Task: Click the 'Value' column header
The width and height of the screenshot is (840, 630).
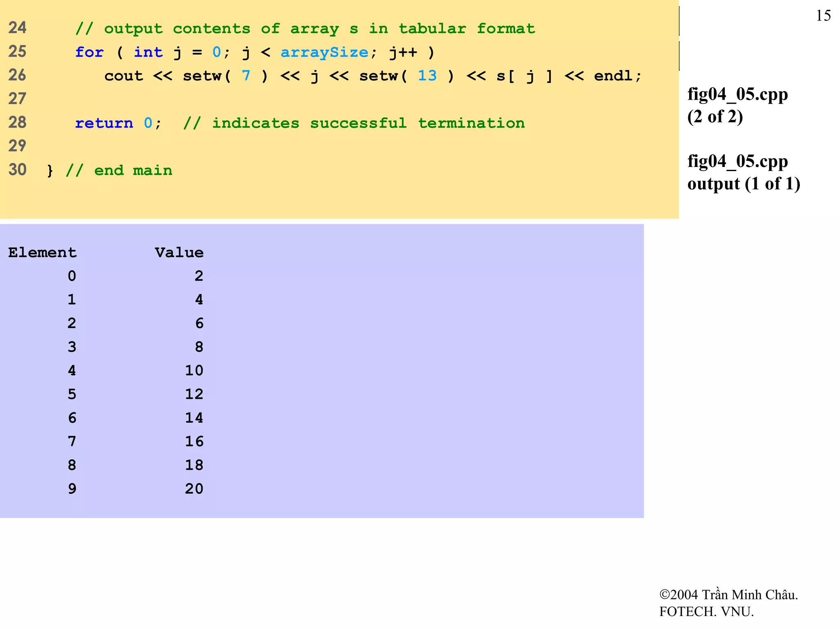Action: (179, 252)
